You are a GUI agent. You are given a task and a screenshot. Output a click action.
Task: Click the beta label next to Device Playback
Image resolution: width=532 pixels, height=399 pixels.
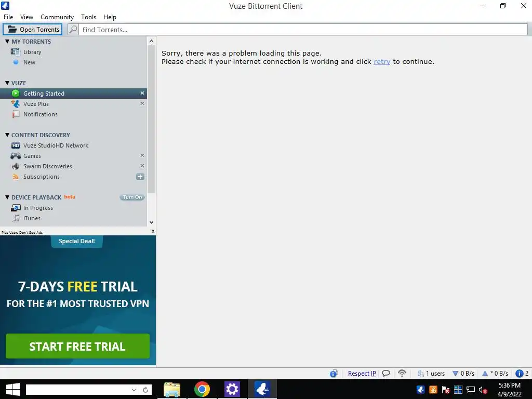tap(70, 197)
